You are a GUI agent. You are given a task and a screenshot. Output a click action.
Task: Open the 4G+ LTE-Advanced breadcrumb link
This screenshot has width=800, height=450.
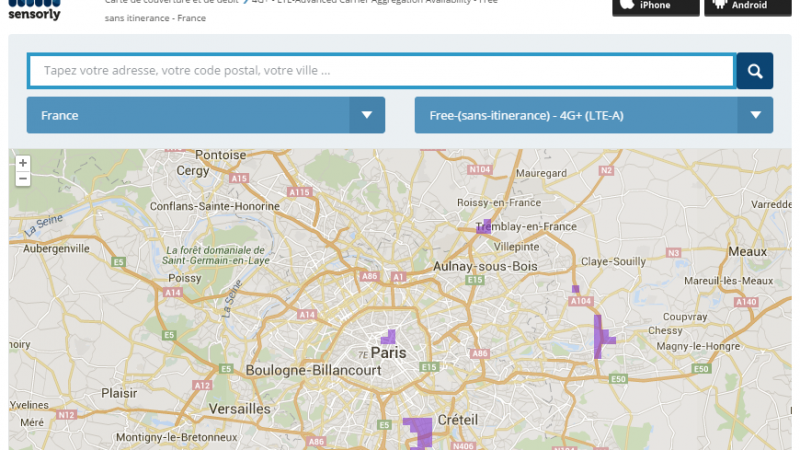pyautogui.click(x=374, y=2)
